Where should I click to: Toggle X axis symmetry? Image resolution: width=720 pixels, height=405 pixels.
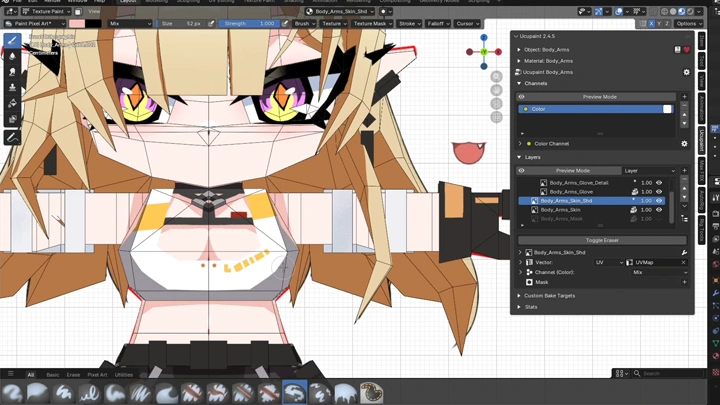click(x=651, y=23)
